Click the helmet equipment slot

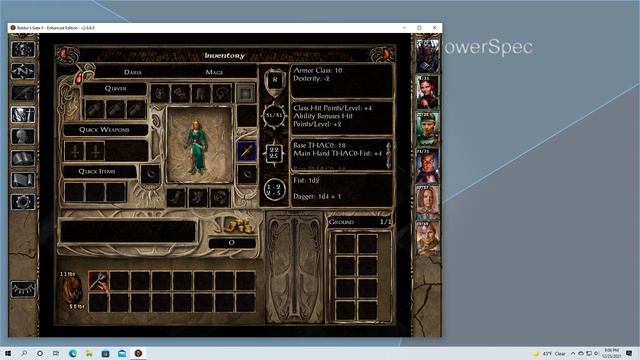(201, 94)
